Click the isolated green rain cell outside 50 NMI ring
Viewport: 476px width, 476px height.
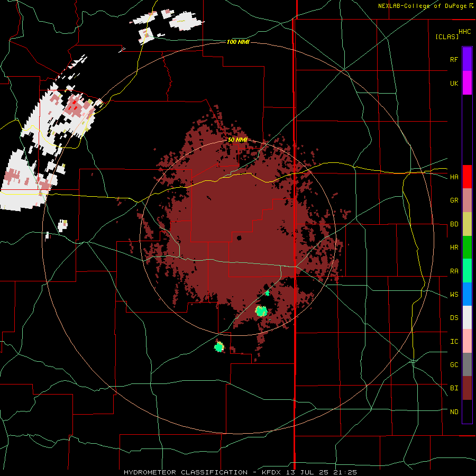point(219,346)
